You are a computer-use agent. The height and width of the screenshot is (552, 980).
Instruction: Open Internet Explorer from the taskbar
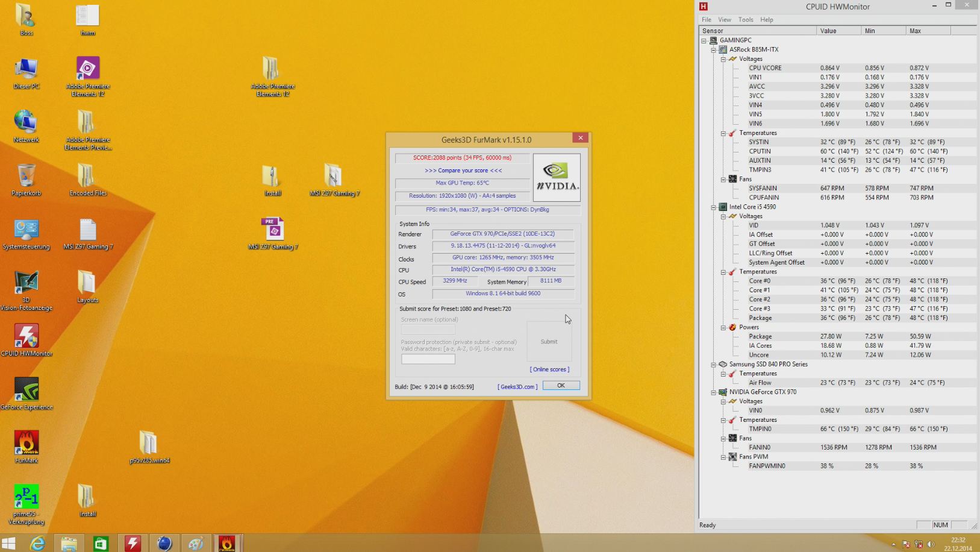click(x=37, y=543)
